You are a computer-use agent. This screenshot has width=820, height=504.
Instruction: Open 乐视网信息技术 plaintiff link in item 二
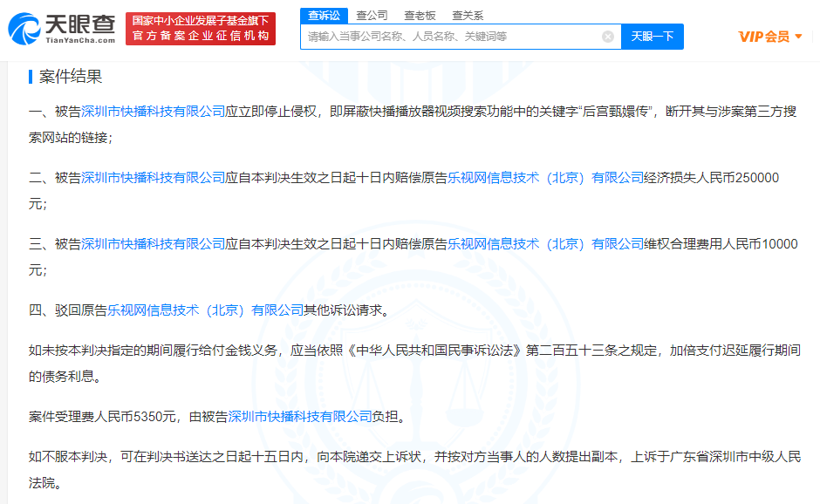545,178
